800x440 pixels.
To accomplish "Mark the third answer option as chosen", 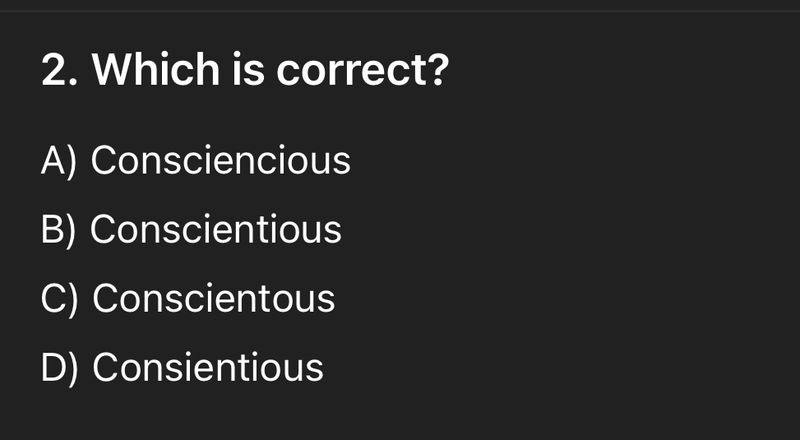I will click(188, 299).
